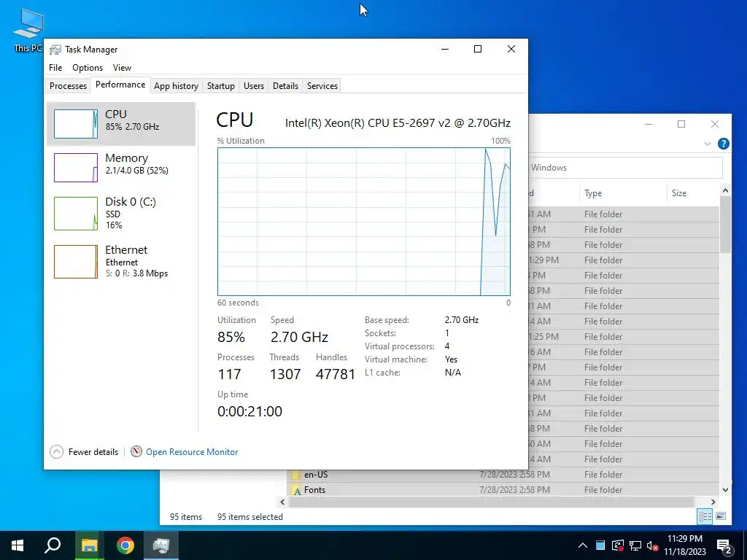Screen dimensions: 747x560
Task: Click Task Manager taskbar icon
Action: coord(161,545)
